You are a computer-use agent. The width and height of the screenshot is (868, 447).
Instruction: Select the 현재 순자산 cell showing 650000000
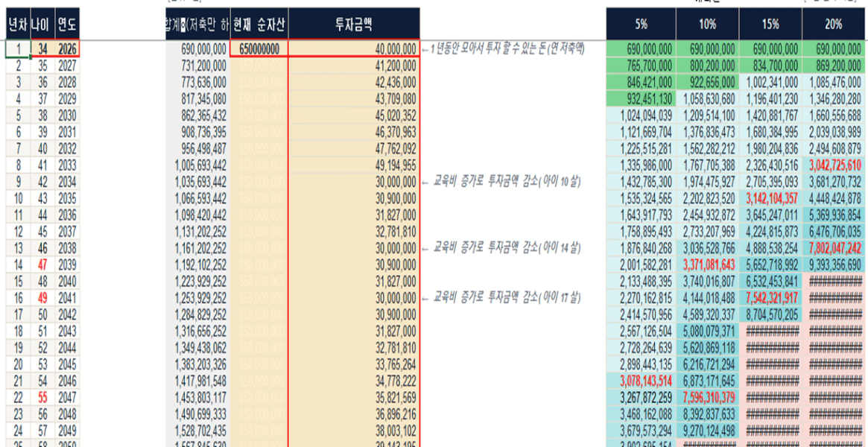[259, 48]
